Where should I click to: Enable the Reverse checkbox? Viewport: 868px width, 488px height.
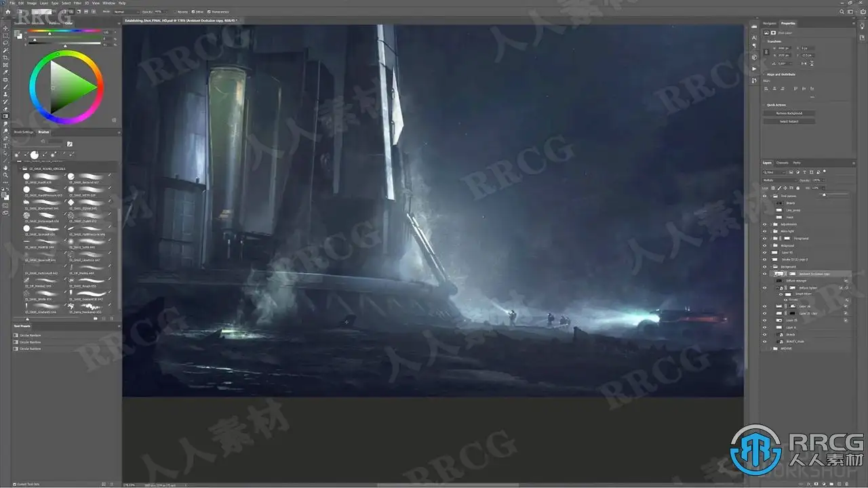point(175,12)
